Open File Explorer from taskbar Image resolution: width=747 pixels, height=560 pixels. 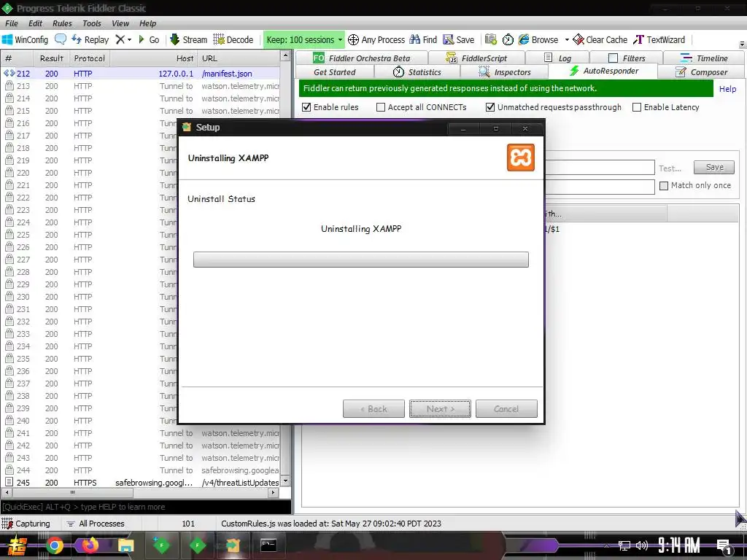(125, 545)
